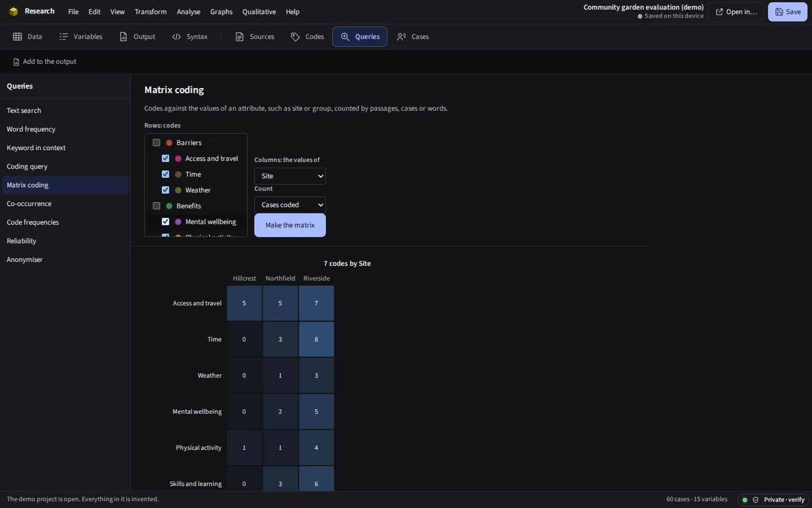Click the red Barriers color swatch
Image resolution: width=812 pixels, height=508 pixels.
pyautogui.click(x=169, y=143)
